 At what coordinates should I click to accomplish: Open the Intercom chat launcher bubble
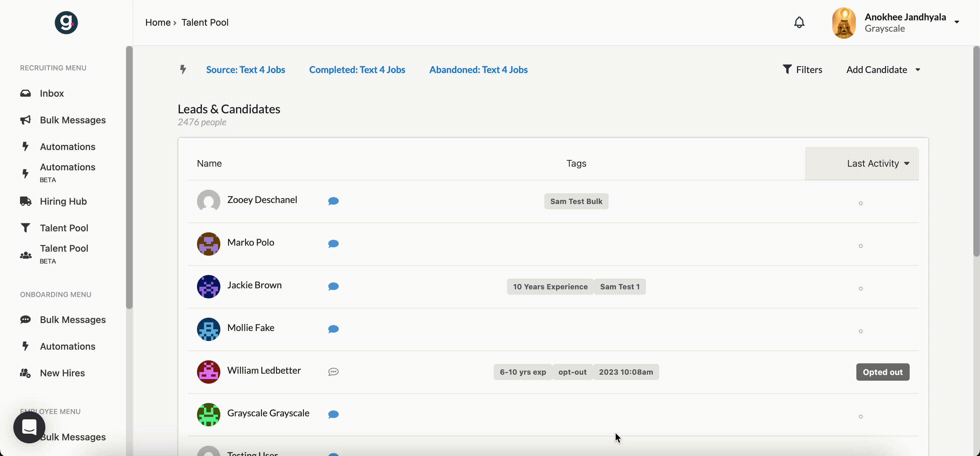(x=29, y=427)
